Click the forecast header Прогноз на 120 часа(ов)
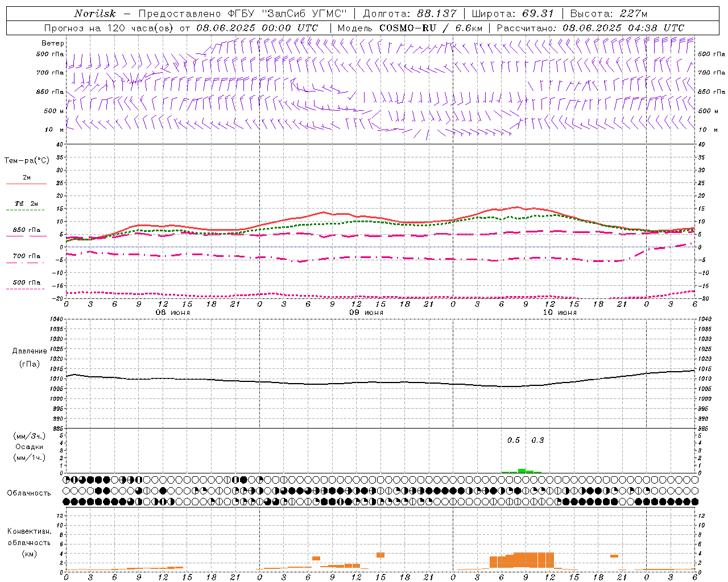The image size is (728, 582). coord(110,28)
